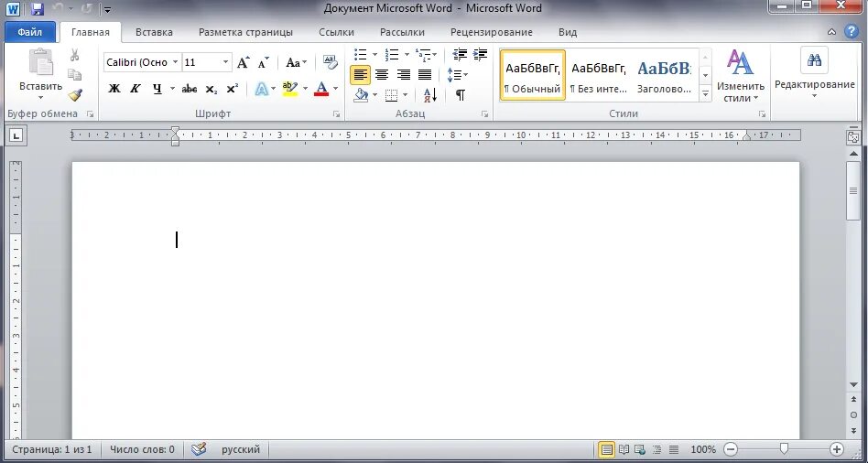This screenshot has width=868, height=463.
Task: Click the Text Effects glowing A icon
Action: click(261, 89)
